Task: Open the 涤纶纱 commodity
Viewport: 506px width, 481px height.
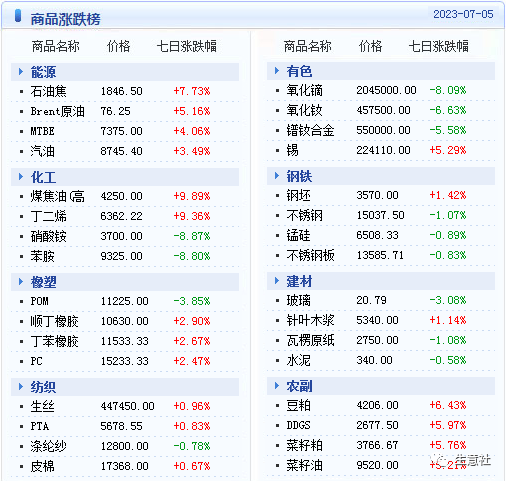Action: pos(48,446)
